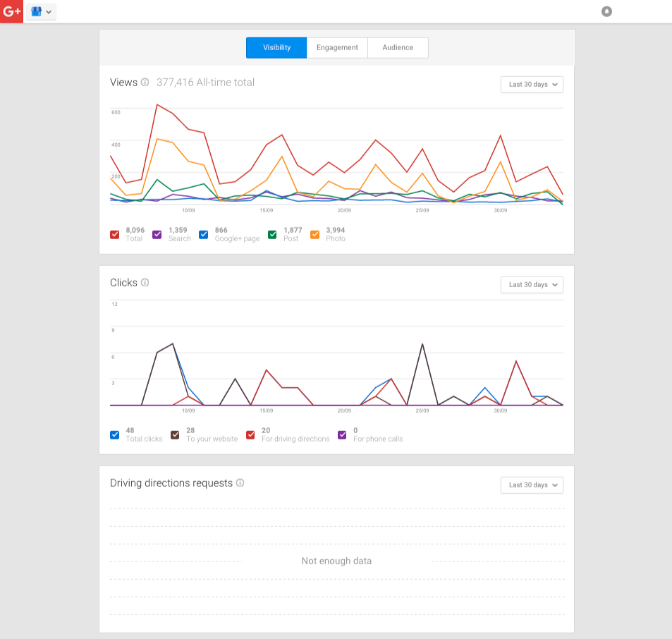Click the Google+ logo icon

tap(11, 11)
